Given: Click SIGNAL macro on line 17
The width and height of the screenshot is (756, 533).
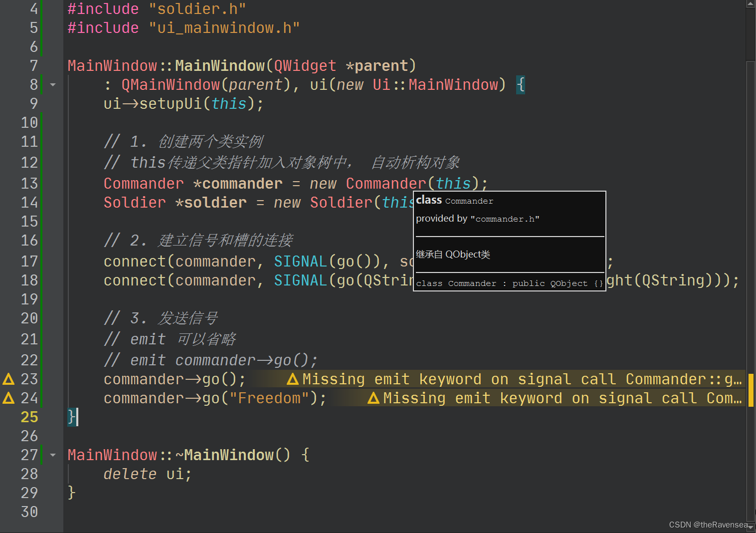Looking at the screenshot, I should [x=301, y=262].
